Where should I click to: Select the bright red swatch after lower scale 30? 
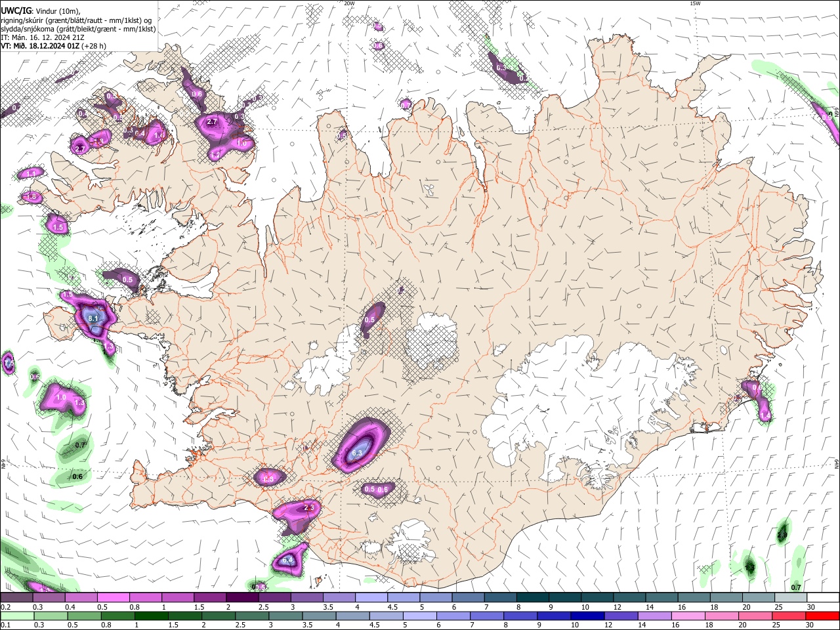coord(822,616)
